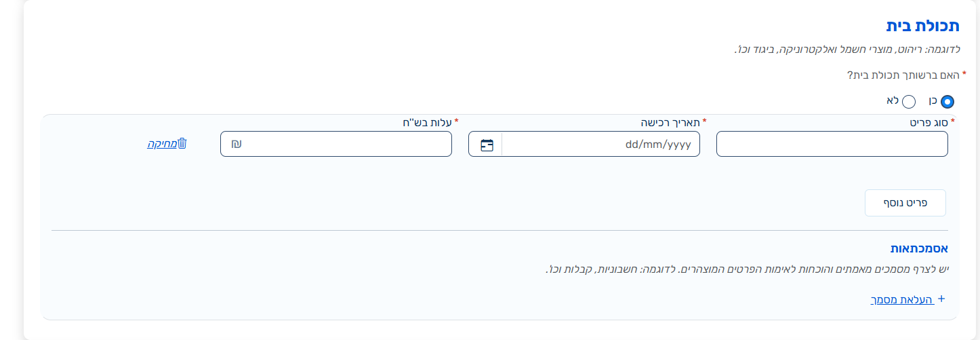Image resolution: width=980 pixels, height=340 pixels.
Task: Click the dd/mm/yyyy purchase date field
Action: (x=600, y=144)
